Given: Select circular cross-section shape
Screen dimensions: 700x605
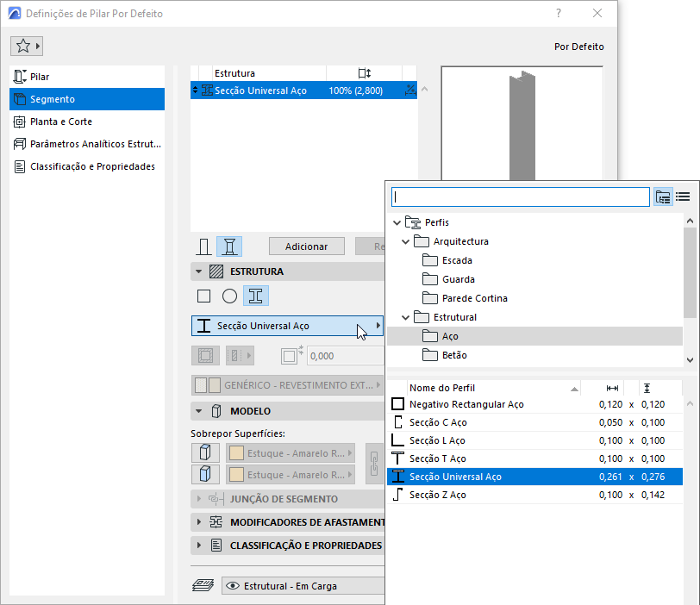Looking at the screenshot, I should 229,296.
